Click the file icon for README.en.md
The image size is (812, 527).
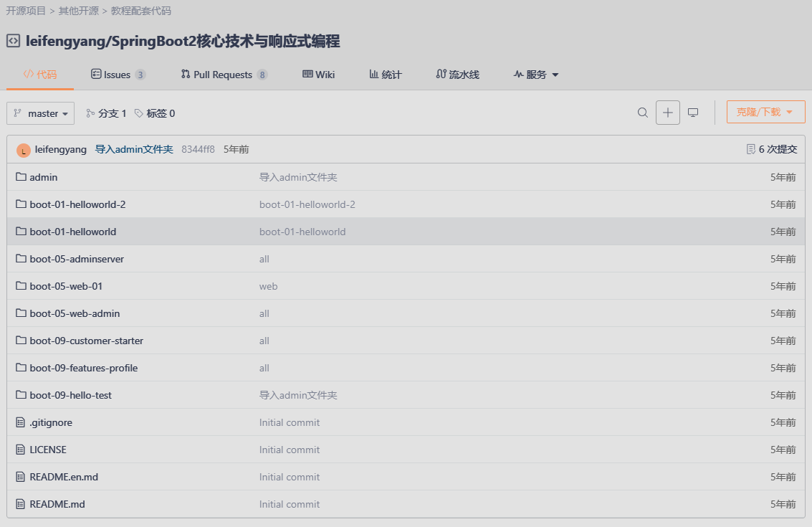(20, 477)
